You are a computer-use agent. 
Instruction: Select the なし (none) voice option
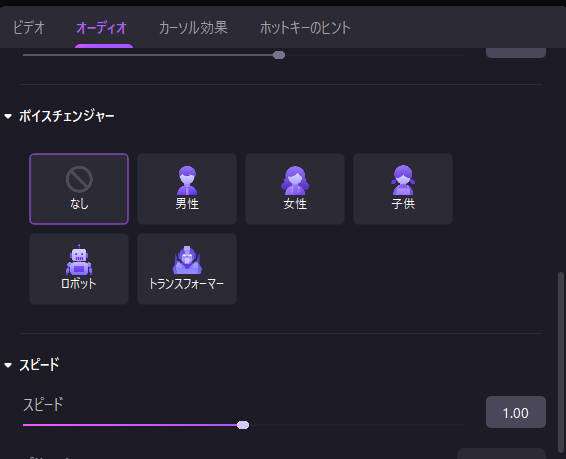pyautogui.click(x=79, y=189)
